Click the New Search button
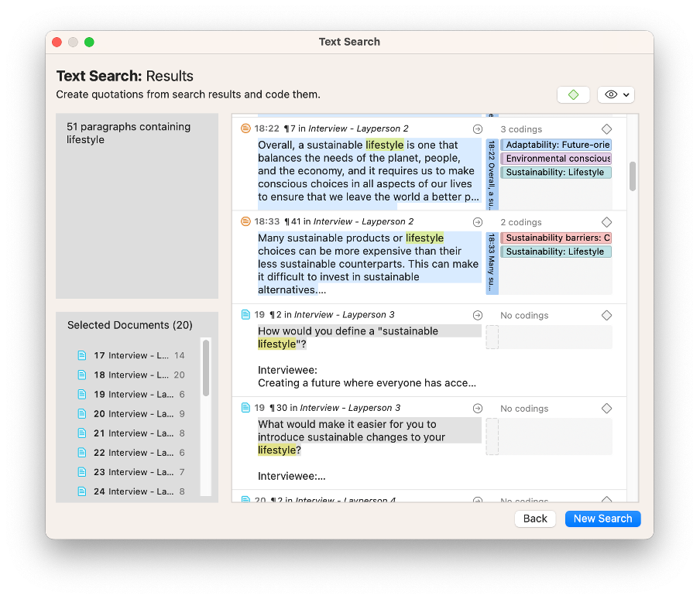The height and width of the screenshot is (599, 700). [x=602, y=519]
